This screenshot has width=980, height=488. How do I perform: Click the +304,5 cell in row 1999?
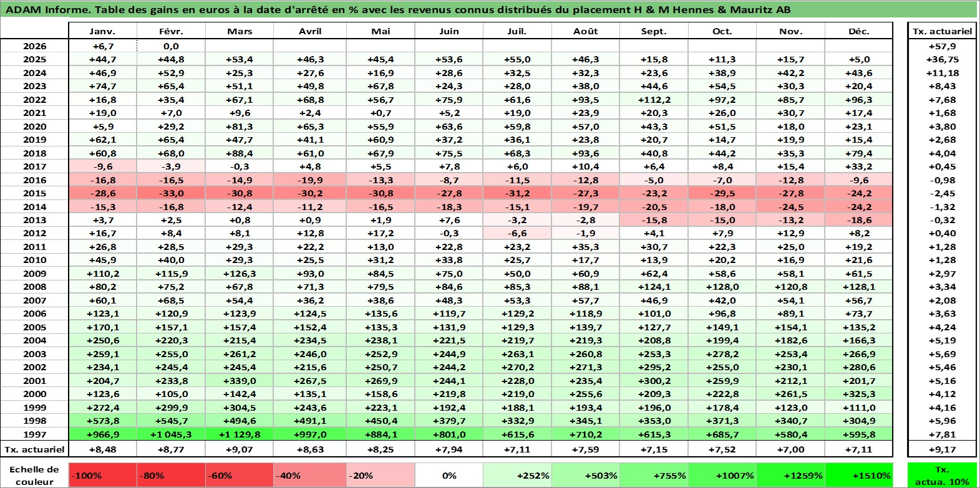point(240,408)
